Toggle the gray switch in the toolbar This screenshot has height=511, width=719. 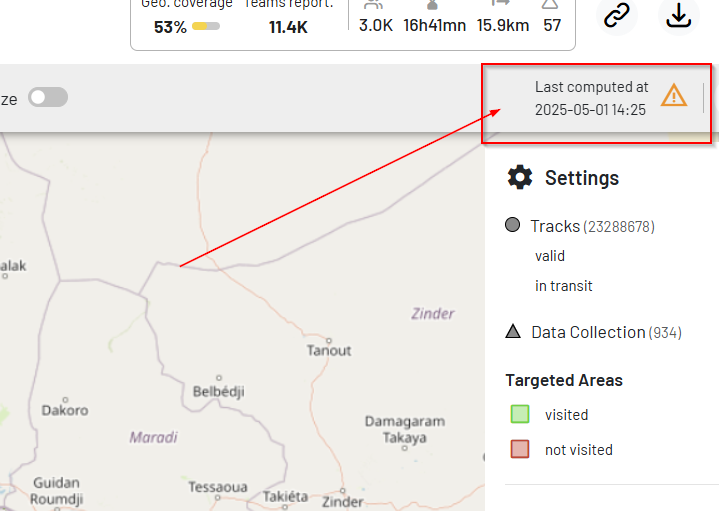(x=48, y=97)
